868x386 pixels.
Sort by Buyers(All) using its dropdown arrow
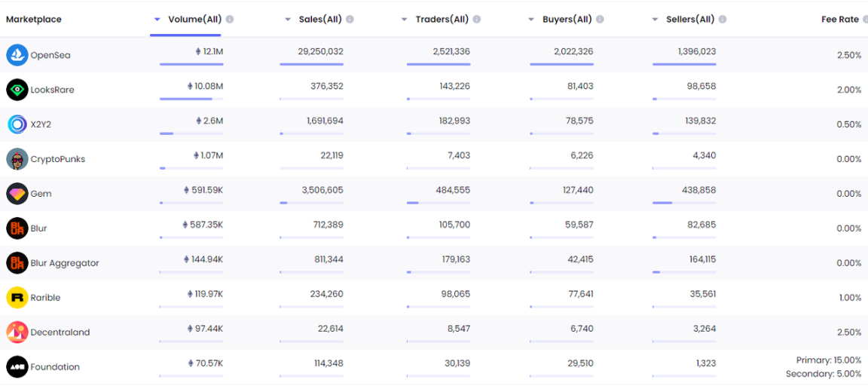pyautogui.click(x=532, y=20)
